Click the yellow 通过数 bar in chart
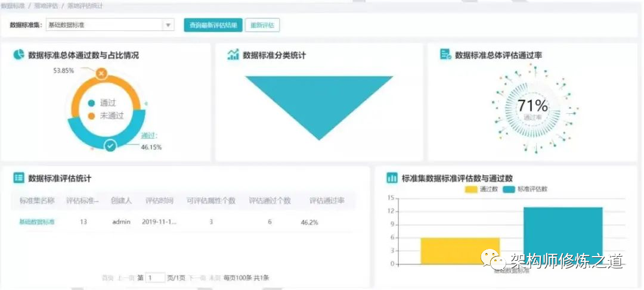The width and height of the screenshot is (644, 290). (x=460, y=251)
